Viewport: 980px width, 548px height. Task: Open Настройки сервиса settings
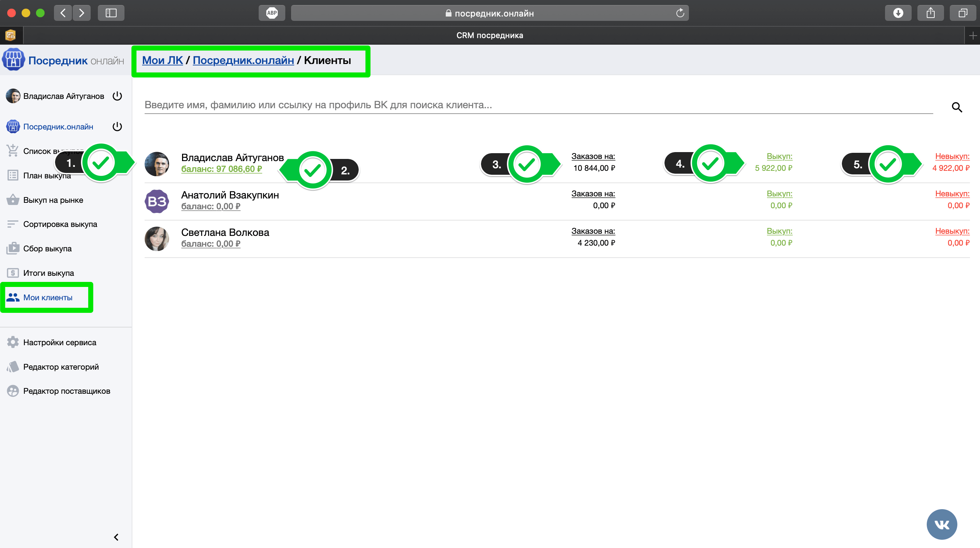click(x=59, y=342)
